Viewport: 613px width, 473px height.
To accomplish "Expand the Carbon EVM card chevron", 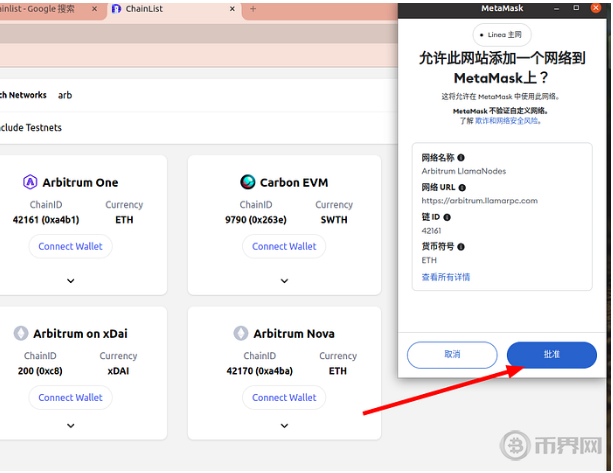I will (x=284, y=281).
